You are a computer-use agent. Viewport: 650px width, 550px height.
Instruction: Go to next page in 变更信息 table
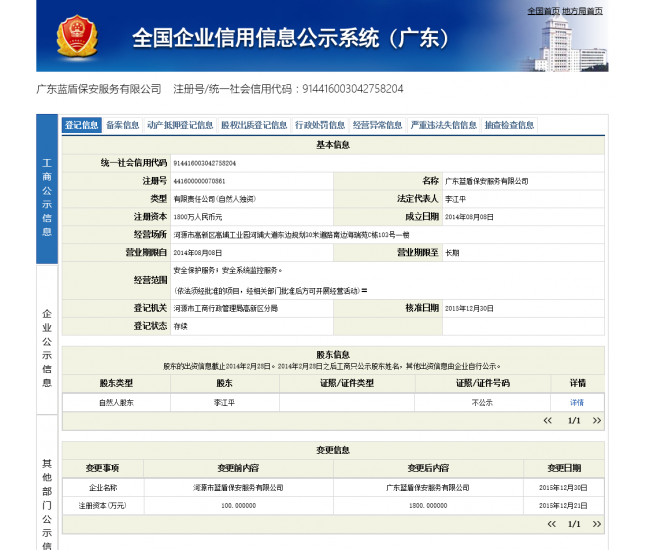[x=597, y=524]
